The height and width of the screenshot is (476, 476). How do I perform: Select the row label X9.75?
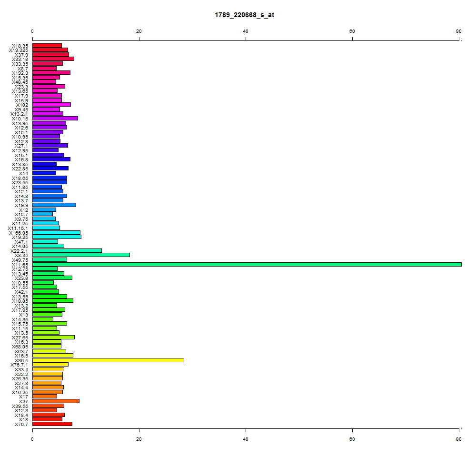[x=21, y=219]
